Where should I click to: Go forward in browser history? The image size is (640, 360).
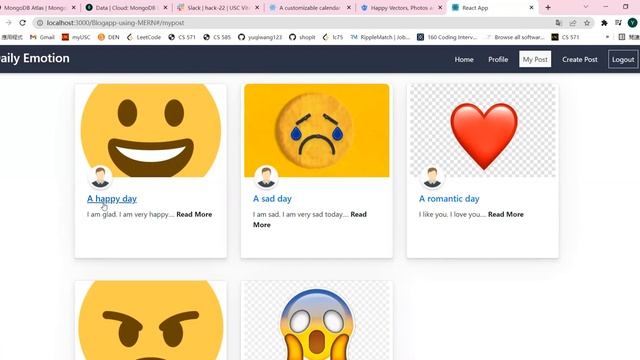tap(8, 23)
